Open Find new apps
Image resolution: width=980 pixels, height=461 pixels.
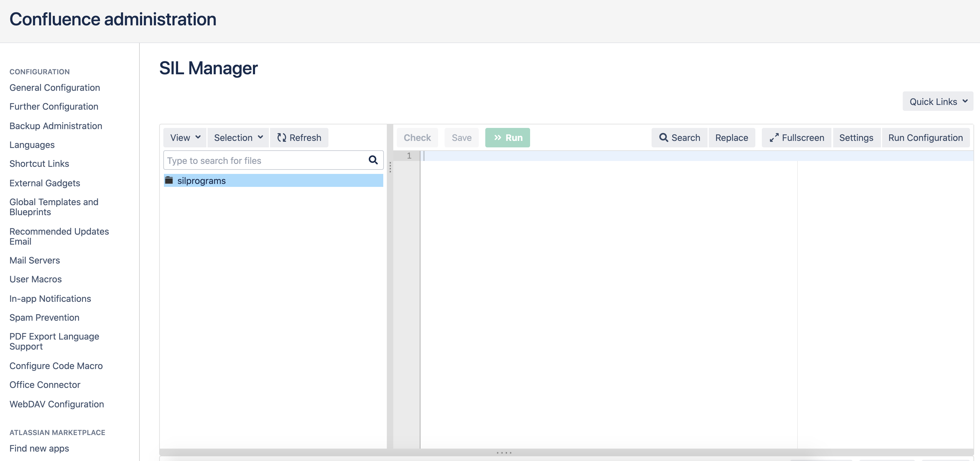[x=39, y=448]
